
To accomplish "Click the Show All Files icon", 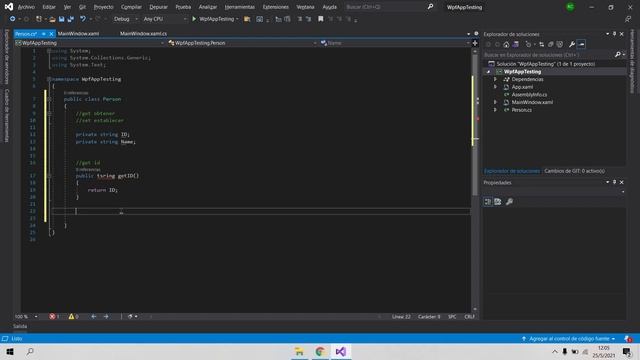I will 560,44.
